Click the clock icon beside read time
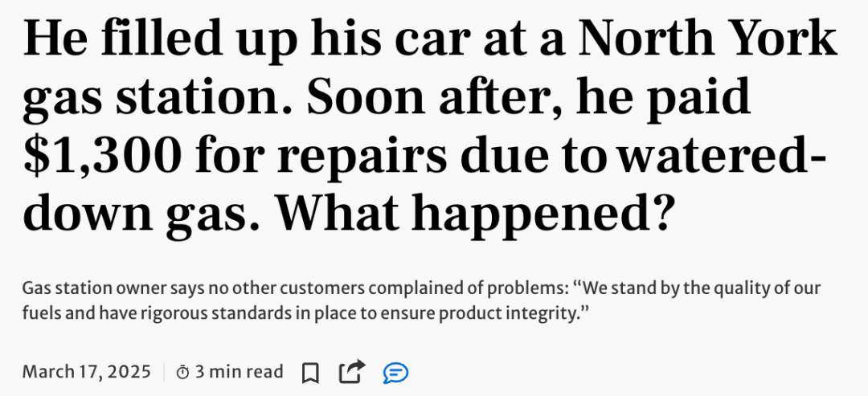This screenshot has width=868, height=396. coord(182,372)
